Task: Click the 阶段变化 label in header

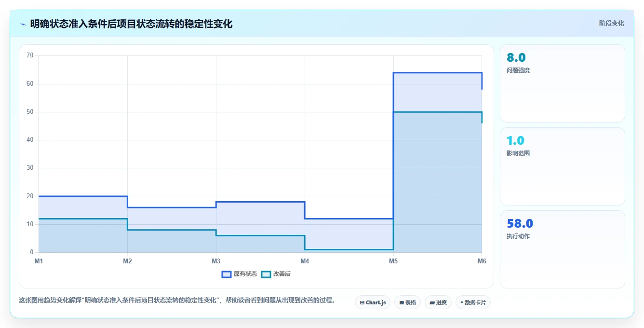Action: pyautogui.click(x=611, y=23)
